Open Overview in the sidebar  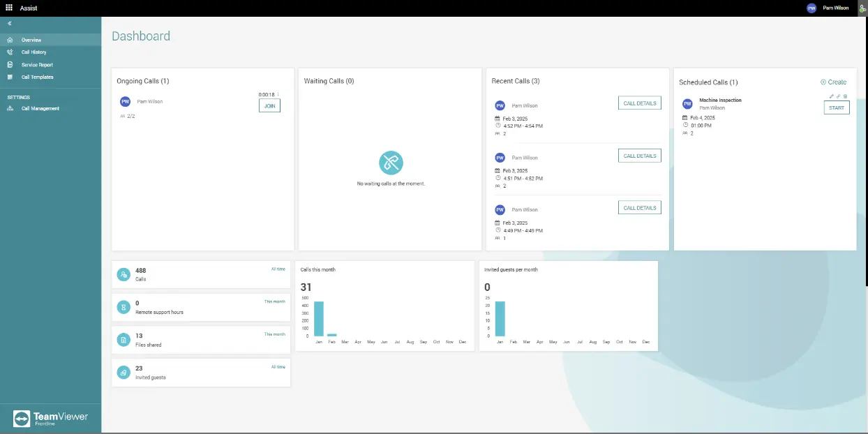(x=50, y=40)
